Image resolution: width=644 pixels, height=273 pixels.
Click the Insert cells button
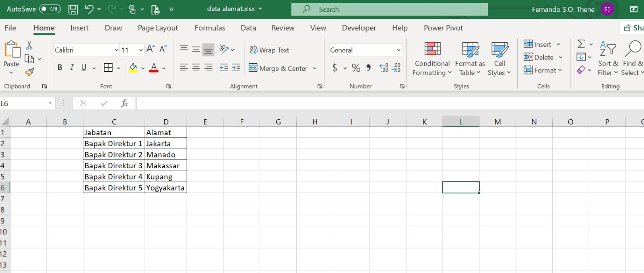(x=537, y=44)
